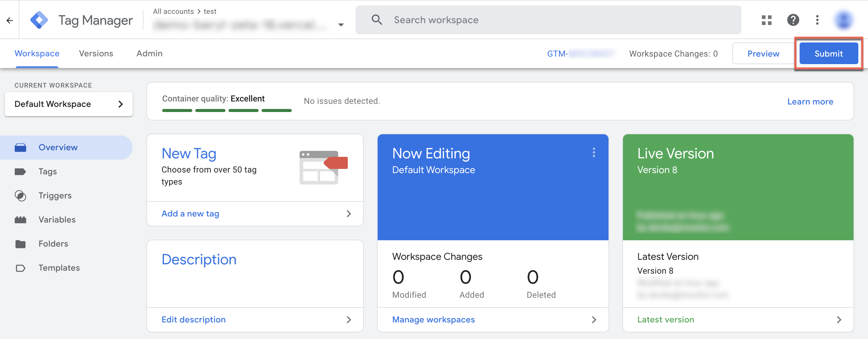Select the Templates sidebar icon
The width and height of the screenshot is (868, 339).
20,268
